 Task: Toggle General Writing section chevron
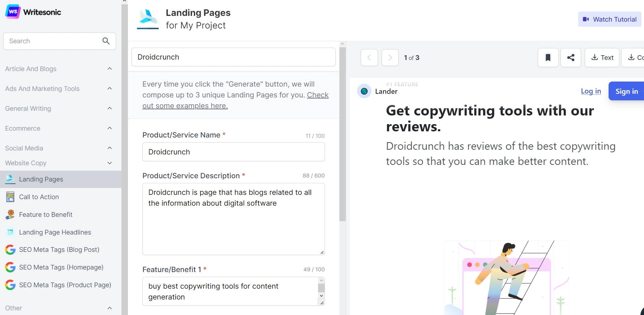pyautogui.click(x=110, y=108)
